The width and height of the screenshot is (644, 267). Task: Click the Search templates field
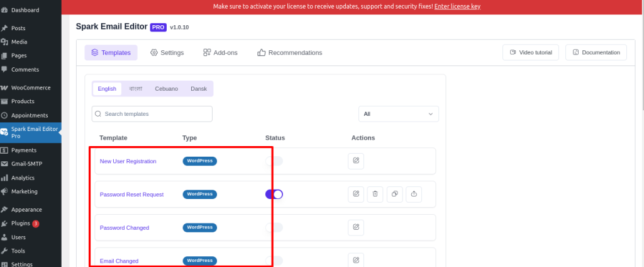click(x=152, y=114)
